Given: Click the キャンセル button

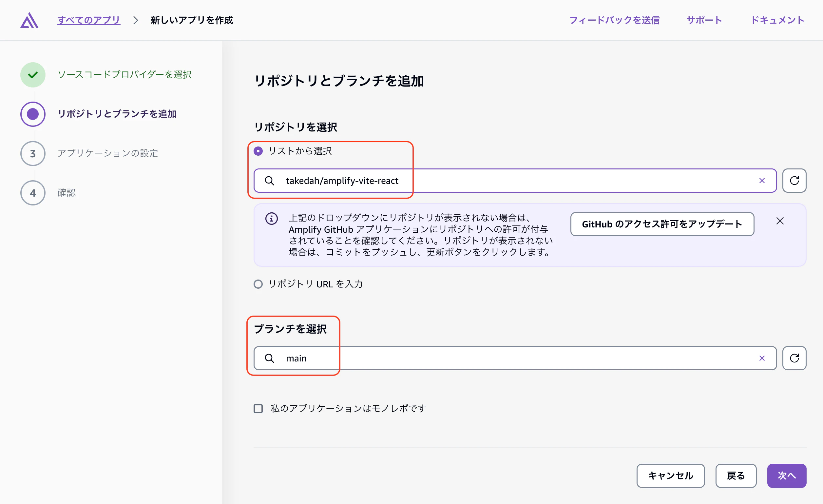Looking at the screenshot, I should click(670, 476).
